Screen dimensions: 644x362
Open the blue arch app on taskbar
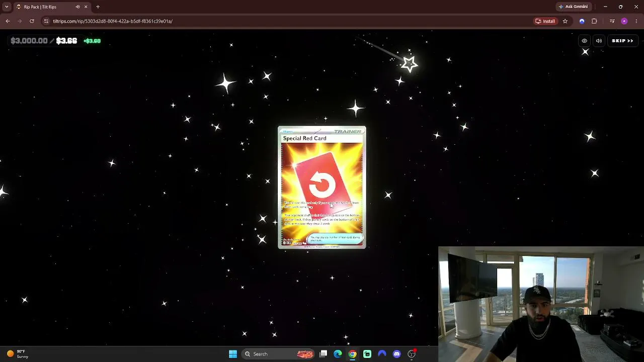(x=382, y=354)
